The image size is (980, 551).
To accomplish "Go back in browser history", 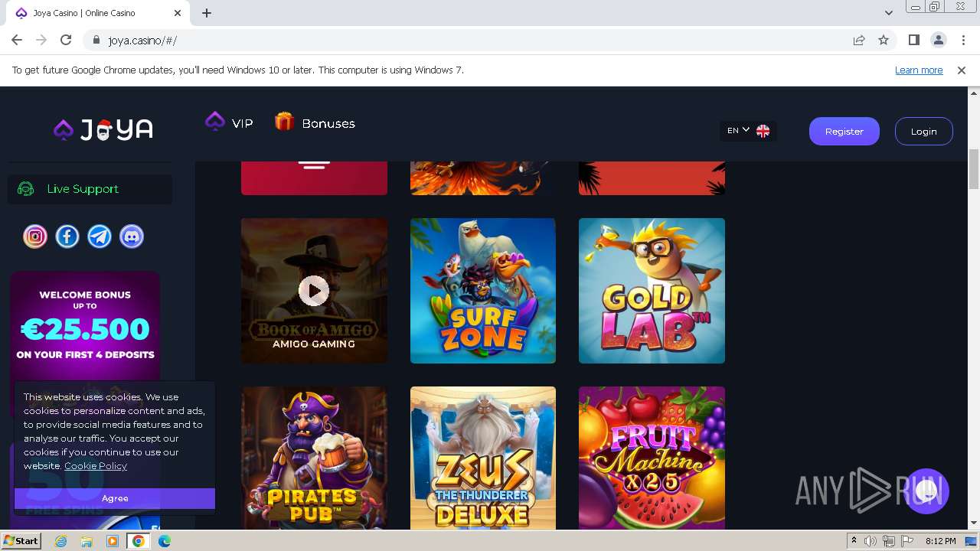I will click(17, 40).
